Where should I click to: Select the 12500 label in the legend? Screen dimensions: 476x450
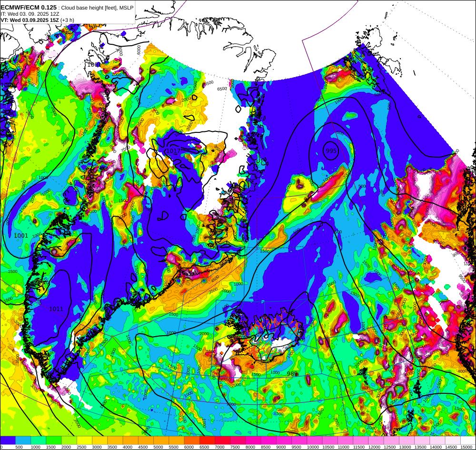[x=389, y=447]
